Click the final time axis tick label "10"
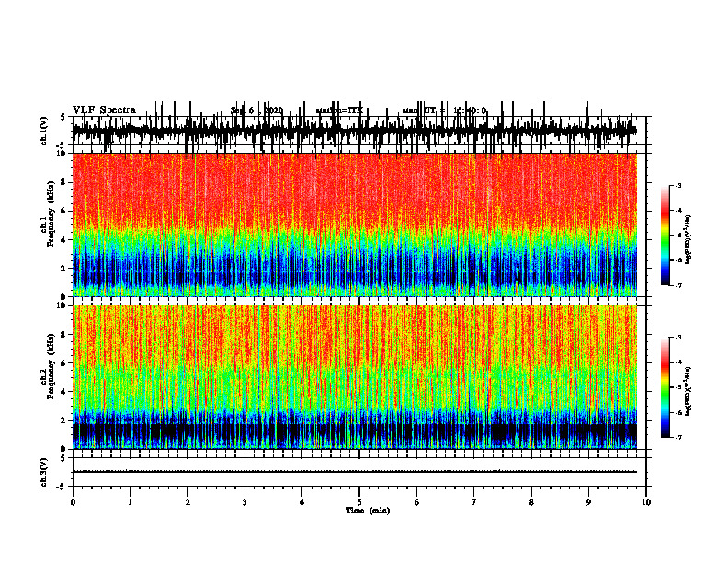Viewport: 728px width, 563px height. pos(646,502)
